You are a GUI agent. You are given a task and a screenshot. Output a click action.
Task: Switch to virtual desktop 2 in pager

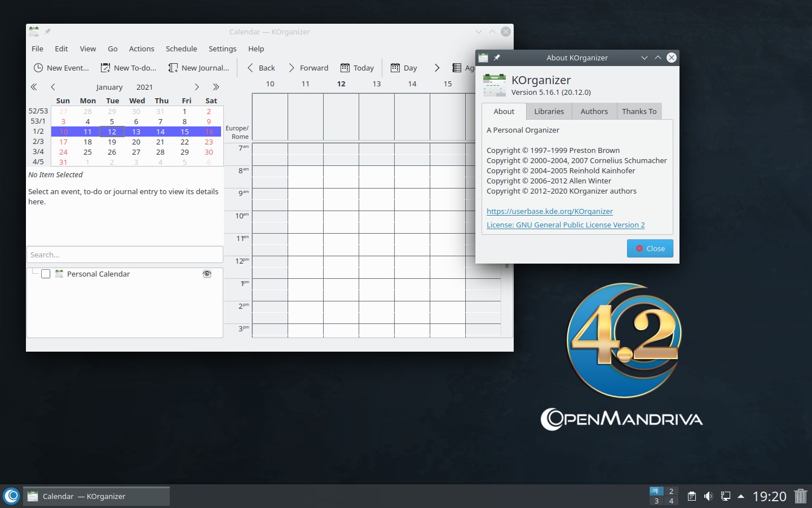671,491
